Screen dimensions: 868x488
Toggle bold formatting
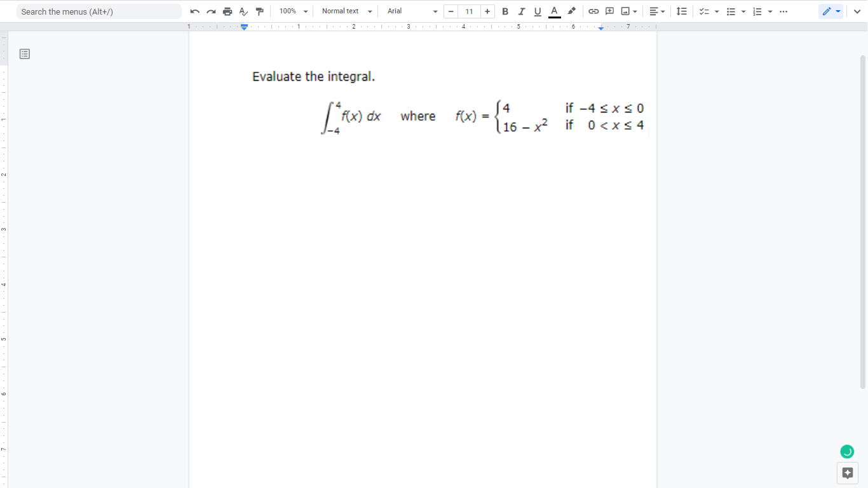[505, 11]
